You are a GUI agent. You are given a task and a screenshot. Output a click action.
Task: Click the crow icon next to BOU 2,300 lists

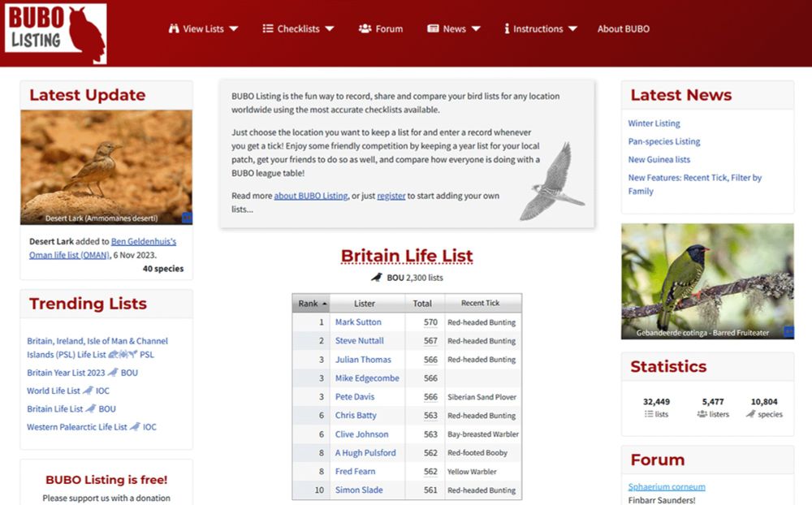377,278
